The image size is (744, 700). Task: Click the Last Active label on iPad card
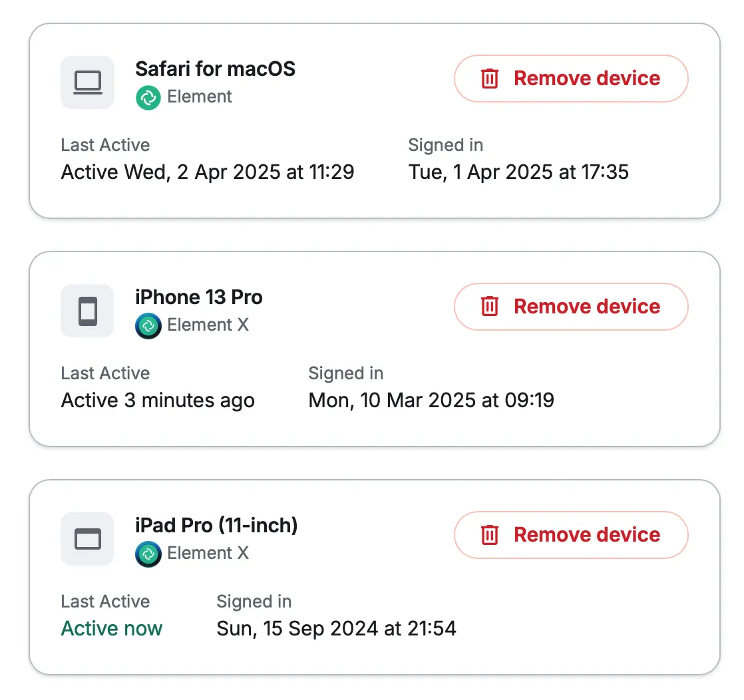(x=104, y=602)
